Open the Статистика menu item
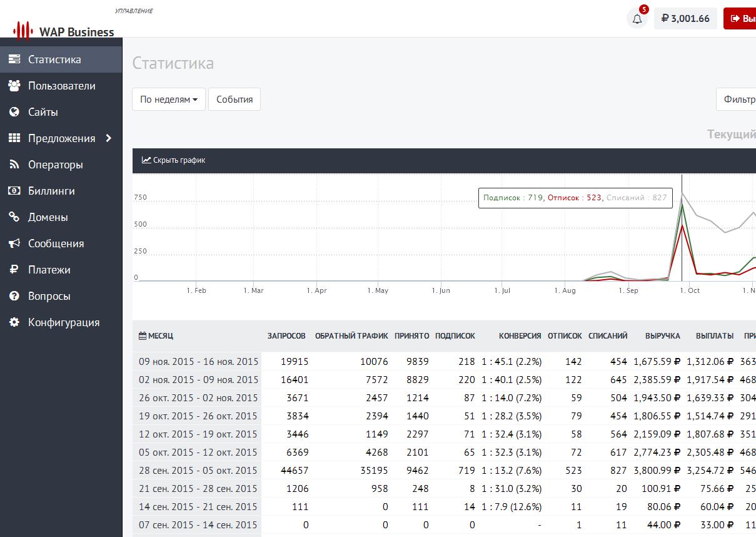Screen dimensions: 756x537 tap(54, 59)
